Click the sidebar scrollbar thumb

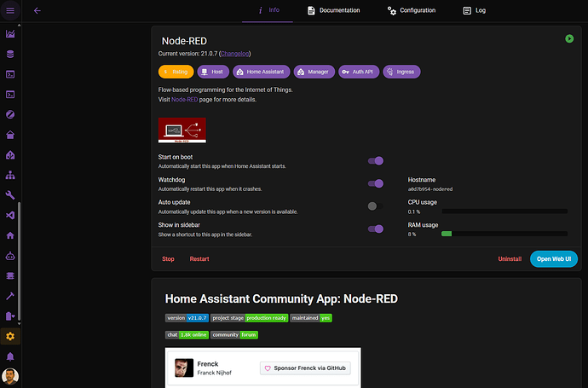click(x=19, y=261)
